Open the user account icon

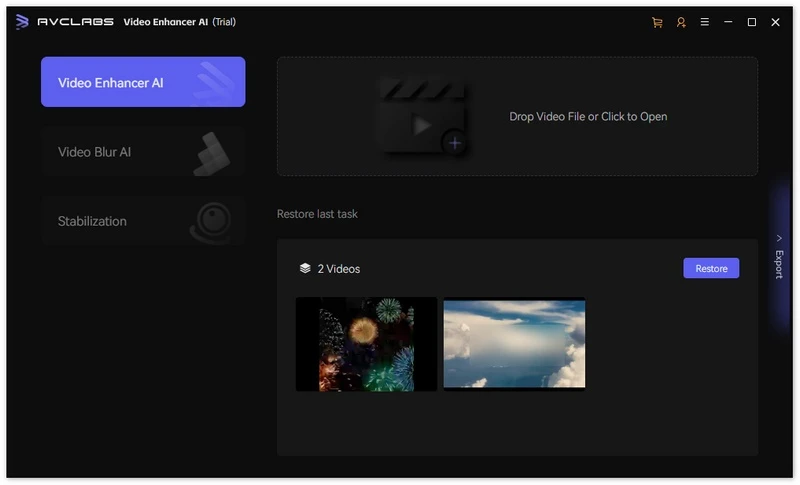[x=681, y=22]
